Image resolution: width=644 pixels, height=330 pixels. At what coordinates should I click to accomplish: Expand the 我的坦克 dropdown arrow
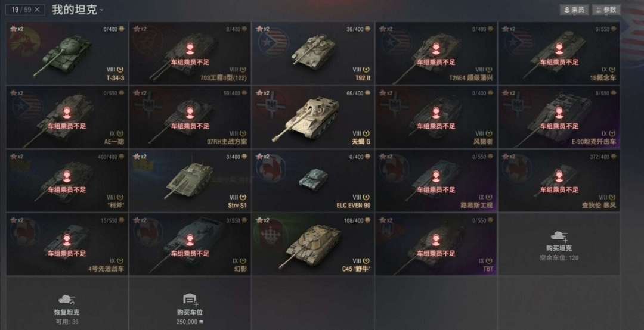coord(101,10)
